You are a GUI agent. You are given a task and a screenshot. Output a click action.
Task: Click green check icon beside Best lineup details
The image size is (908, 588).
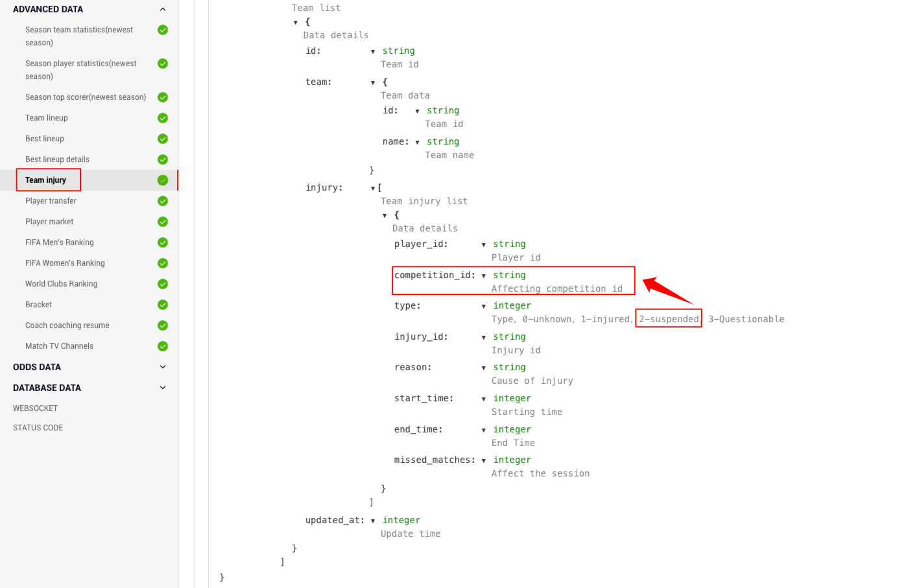[x=163, y=159]
